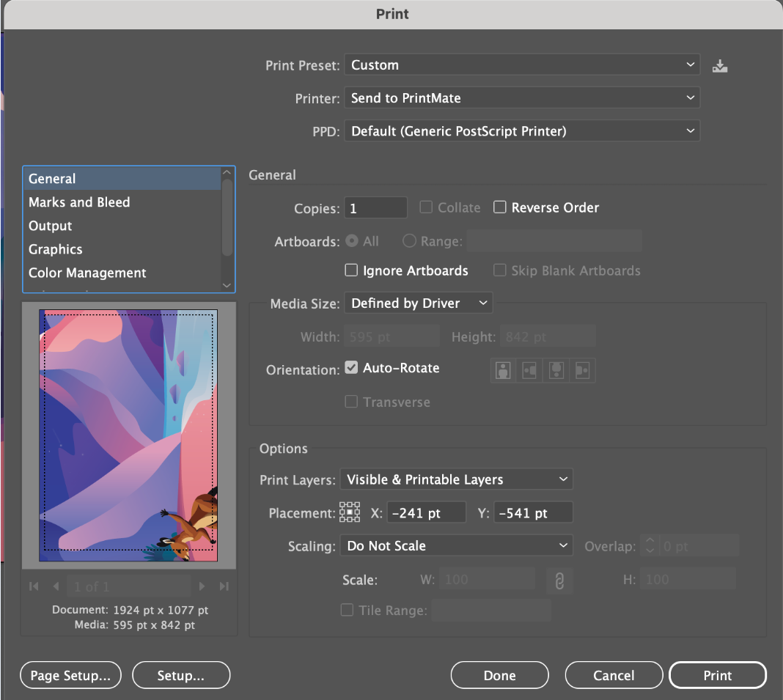Click the scale width-height link icon
The image size is (783, 700).
(559, 579)
